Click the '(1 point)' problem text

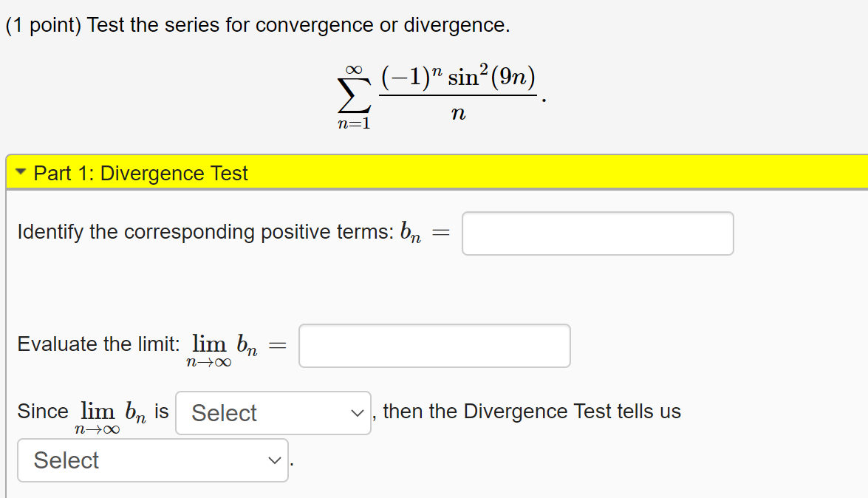(x=37, y=24)
